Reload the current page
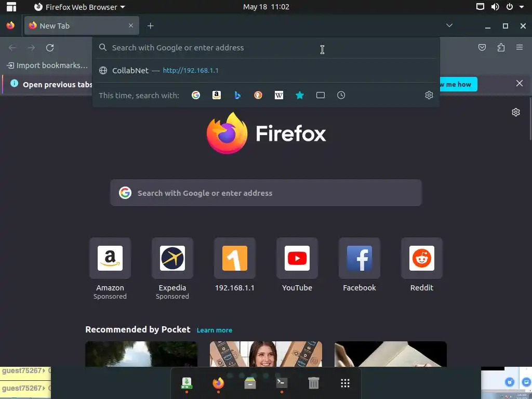Screen dimensions: 532x399 [x=50, y=48]
